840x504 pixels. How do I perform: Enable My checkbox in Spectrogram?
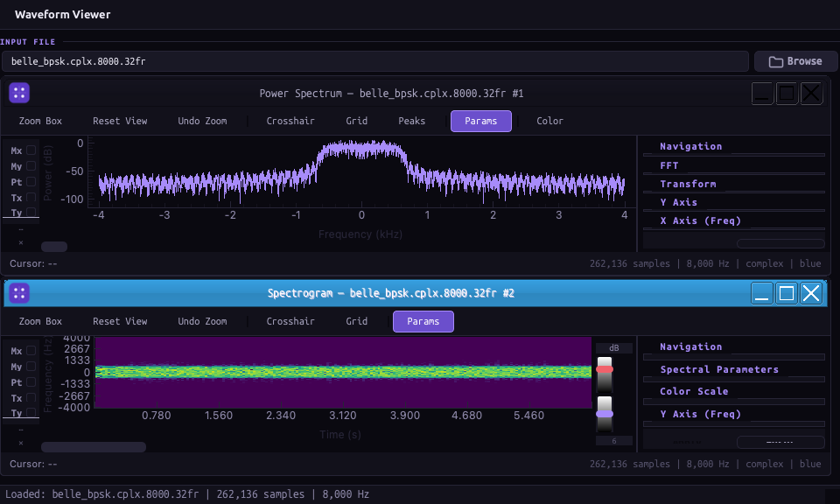(x=31, y=367)
